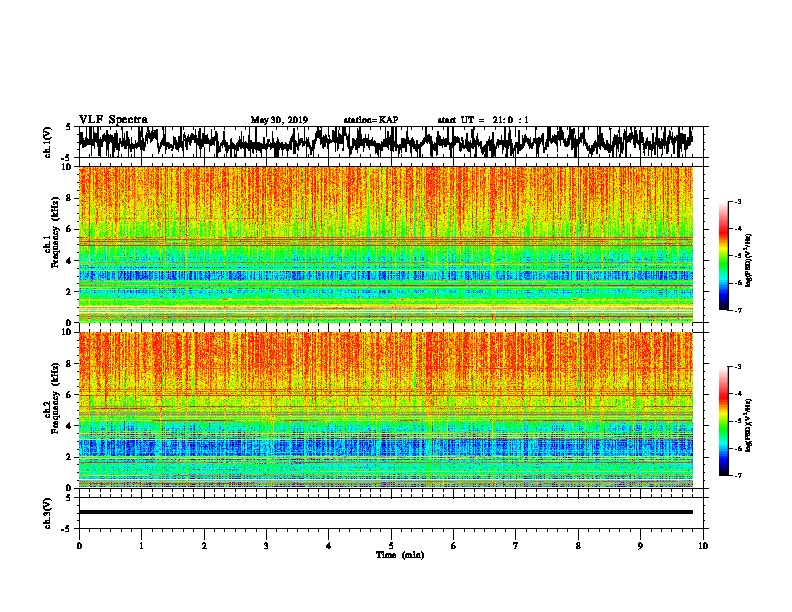792x612 pixels.
Task: Click time axis tick label "1"
Action: tap(141, 546)
